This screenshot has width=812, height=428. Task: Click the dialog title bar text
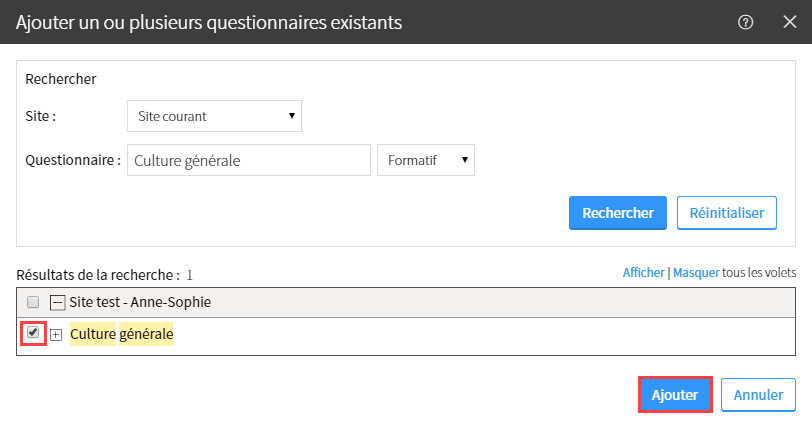tap(209, 23)
